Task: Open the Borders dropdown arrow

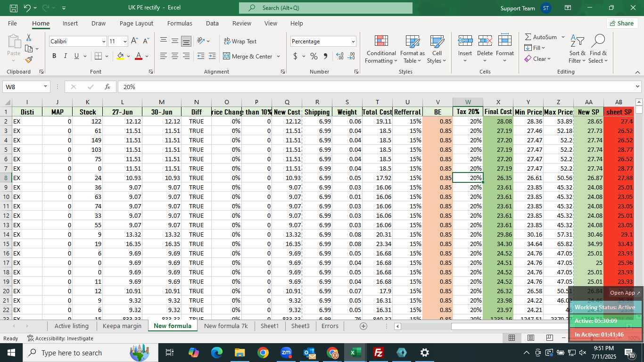Action: (x=107, y=56)
